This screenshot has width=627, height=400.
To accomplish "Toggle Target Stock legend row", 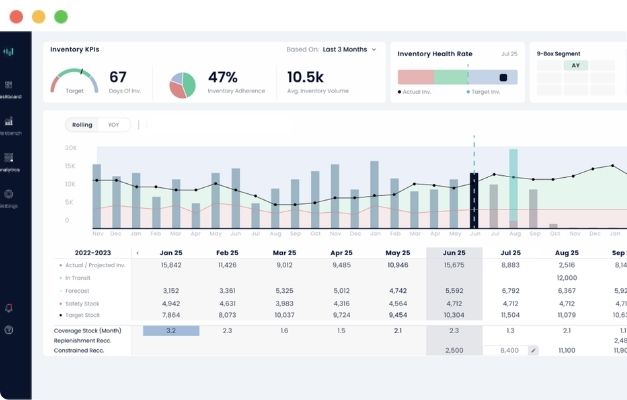I will (79, 315).
